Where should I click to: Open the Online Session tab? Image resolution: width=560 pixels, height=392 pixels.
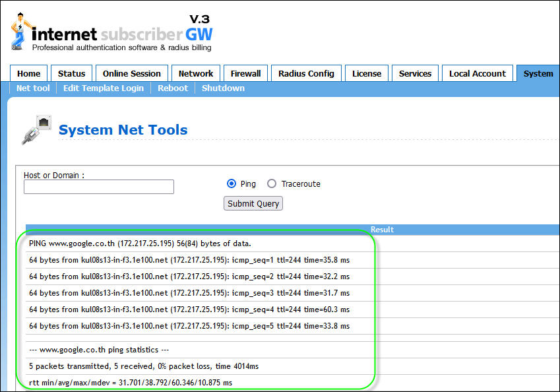131,74
